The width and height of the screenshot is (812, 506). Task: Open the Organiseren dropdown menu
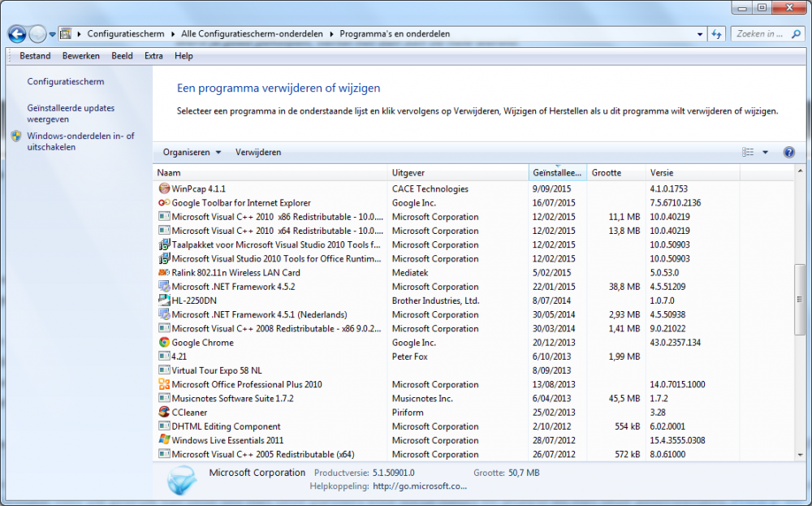tap(192, 153)
